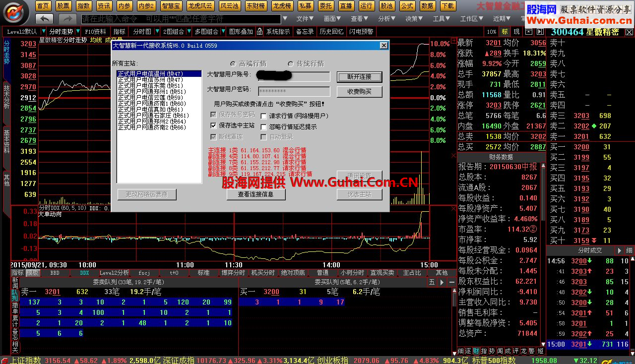Screen dimensions: 635x364
Task: Click the 成 icon in bottom tab strip
Action: tap(508, 351)
